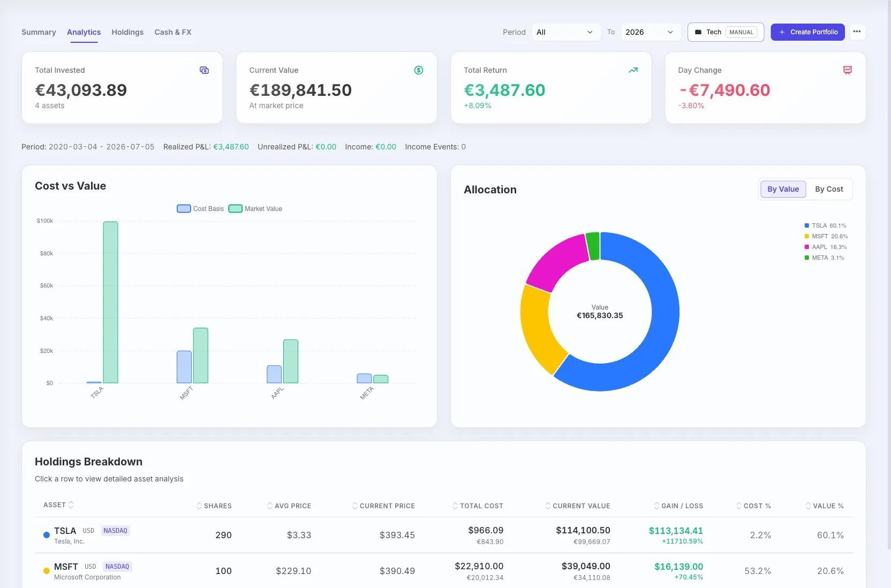Open the Tech MANUAL portfolio selector
The image size is (891, 588).
pos(726,32)
